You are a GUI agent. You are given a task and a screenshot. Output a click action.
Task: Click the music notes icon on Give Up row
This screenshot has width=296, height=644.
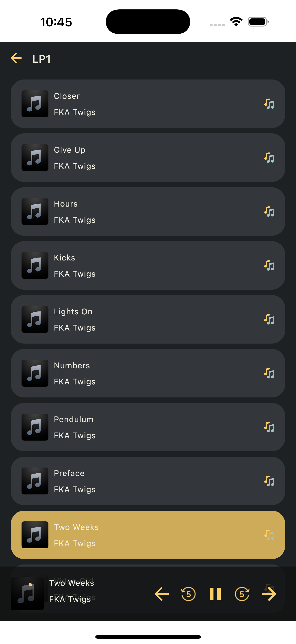pyautogui.click(x=269, y=158)
